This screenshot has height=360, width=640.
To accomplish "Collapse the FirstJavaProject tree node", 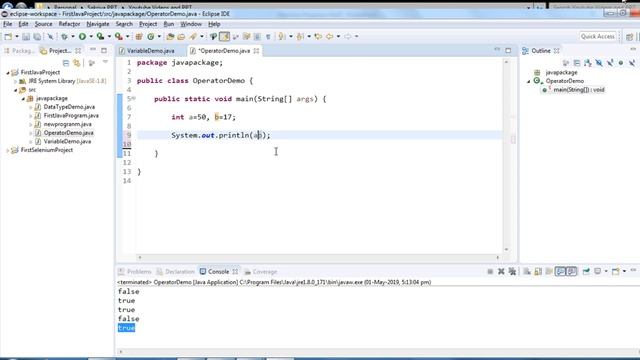I will click(x=8, y=73).
